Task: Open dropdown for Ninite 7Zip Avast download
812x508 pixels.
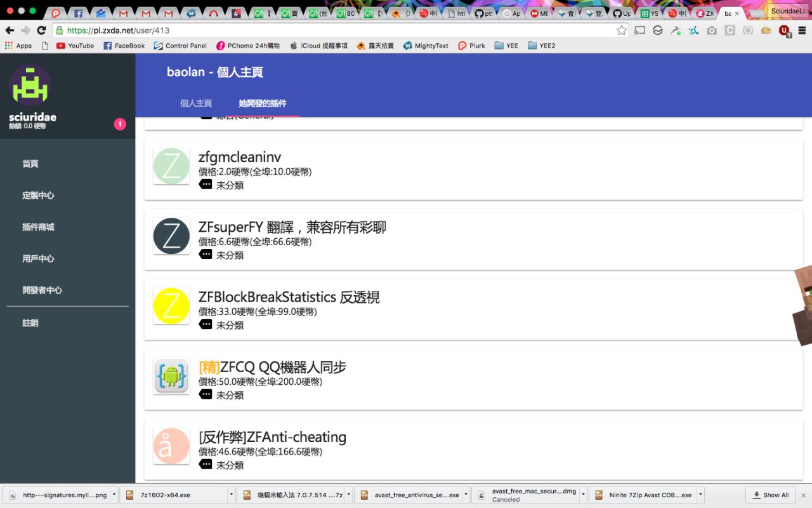Action: coord(700,495)
